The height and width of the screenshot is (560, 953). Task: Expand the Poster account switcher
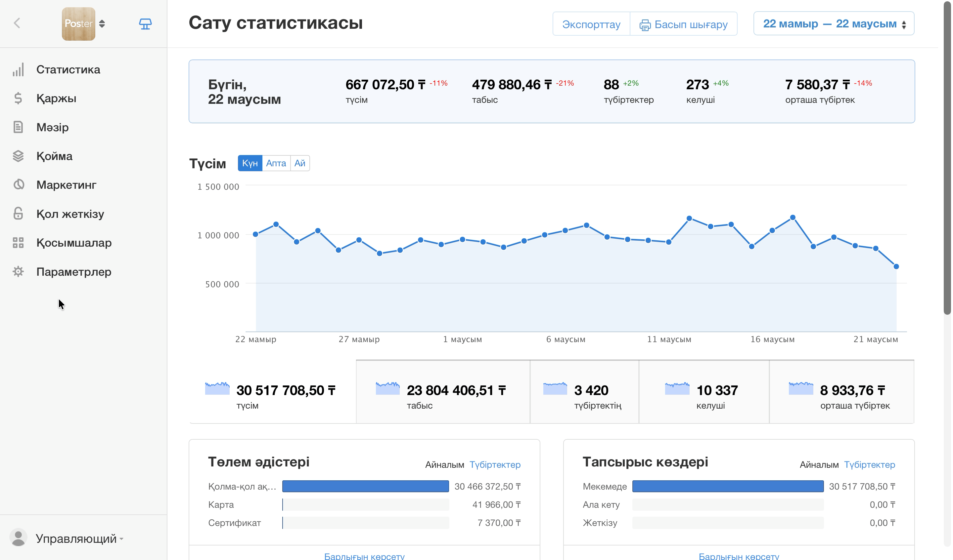[x=84, y=24]
